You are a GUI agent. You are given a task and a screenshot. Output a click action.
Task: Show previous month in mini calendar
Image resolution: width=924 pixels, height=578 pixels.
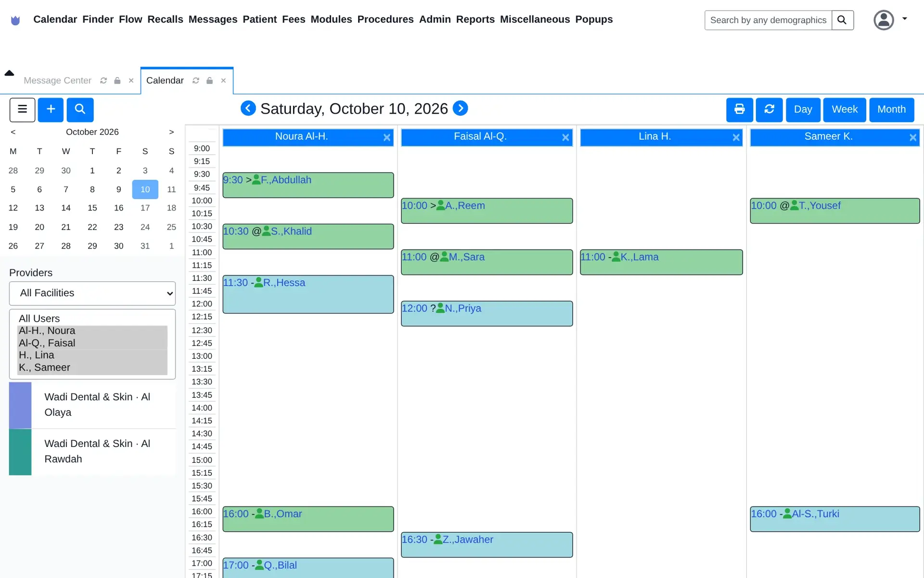pyautogui.click(x=13, y=132)
